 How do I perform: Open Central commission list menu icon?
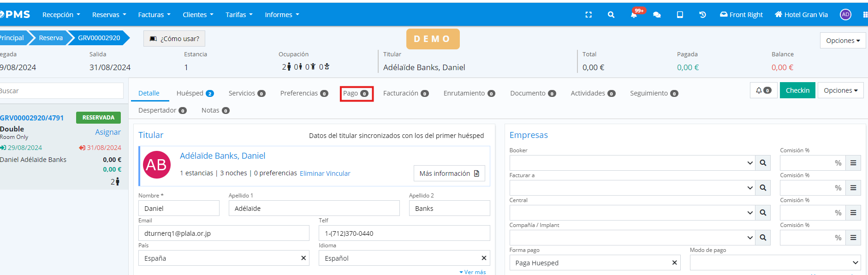click(853, 213)
